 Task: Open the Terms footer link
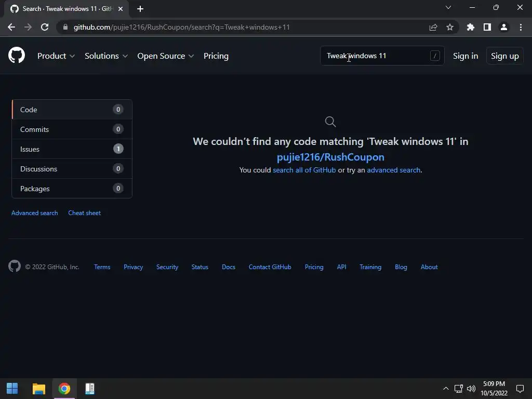coord(102,267)
